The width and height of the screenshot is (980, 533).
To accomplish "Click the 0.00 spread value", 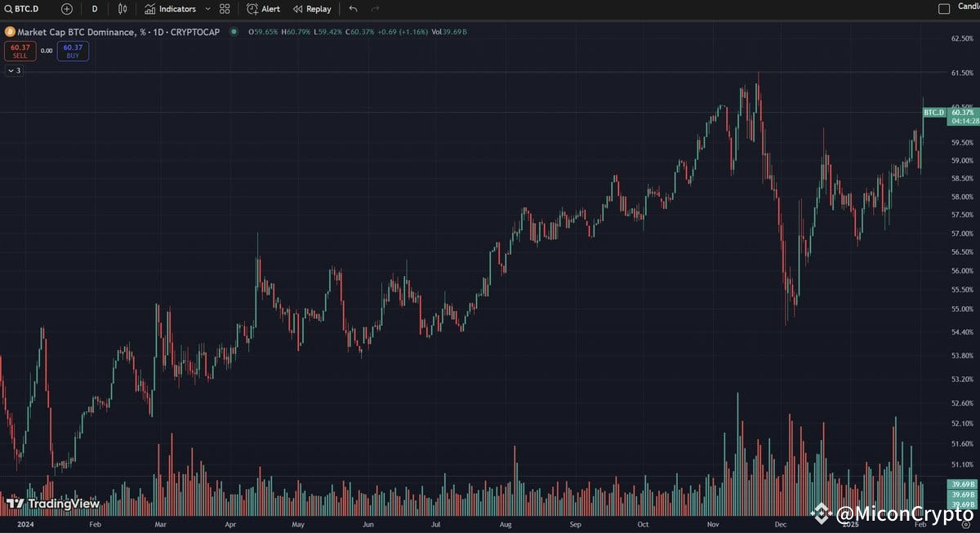I will click(47, 51).
